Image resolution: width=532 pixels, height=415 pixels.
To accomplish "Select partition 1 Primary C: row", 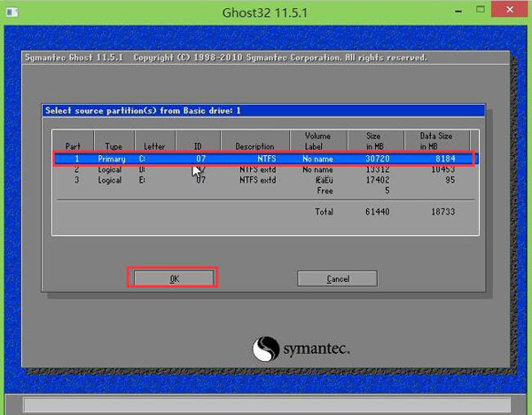I will [x=266, y=159].
